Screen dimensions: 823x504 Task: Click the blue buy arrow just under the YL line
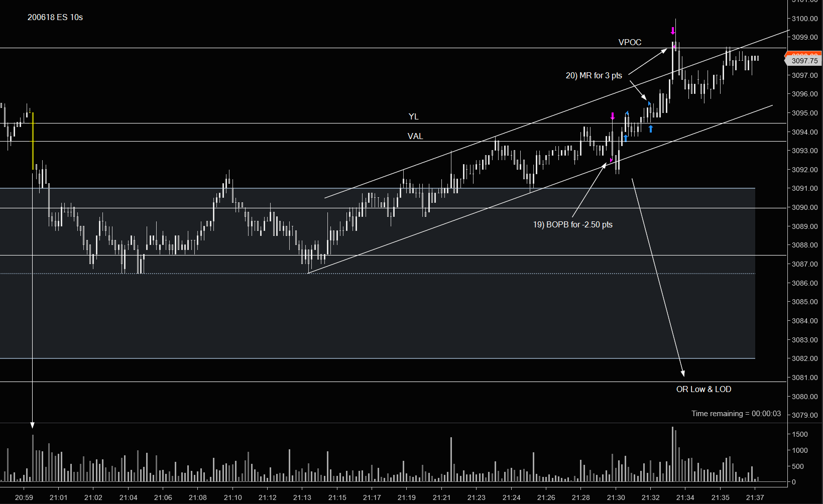pos(651,129)
